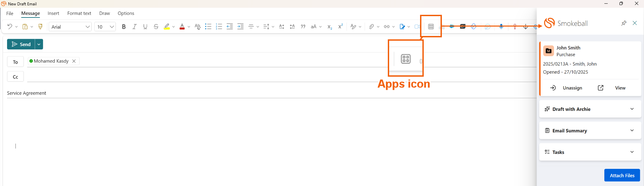Screen dimensions: 644x186
Task: Apply strikethrough formatting
Action: (x=156, y=27)
